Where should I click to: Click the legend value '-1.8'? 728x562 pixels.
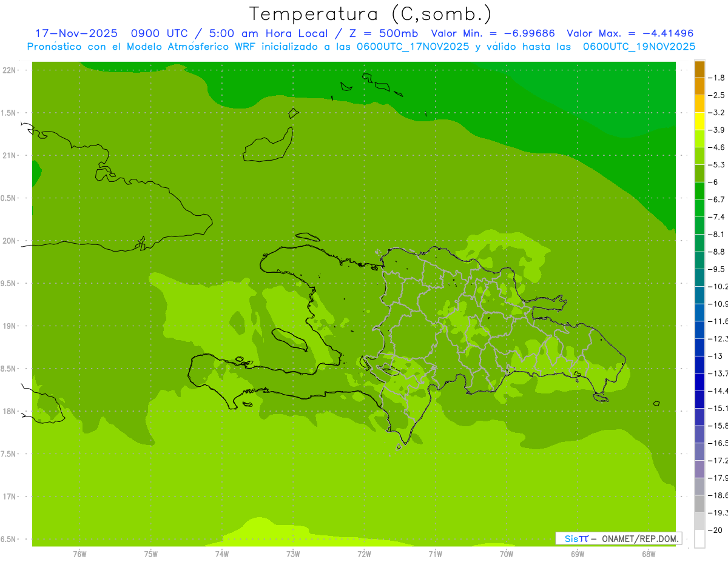[x=716, y=78]
